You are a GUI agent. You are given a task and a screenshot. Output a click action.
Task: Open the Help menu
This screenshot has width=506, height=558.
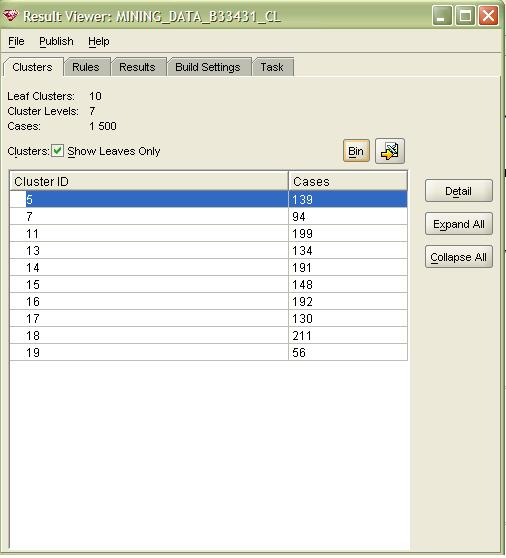pos(99,41)
